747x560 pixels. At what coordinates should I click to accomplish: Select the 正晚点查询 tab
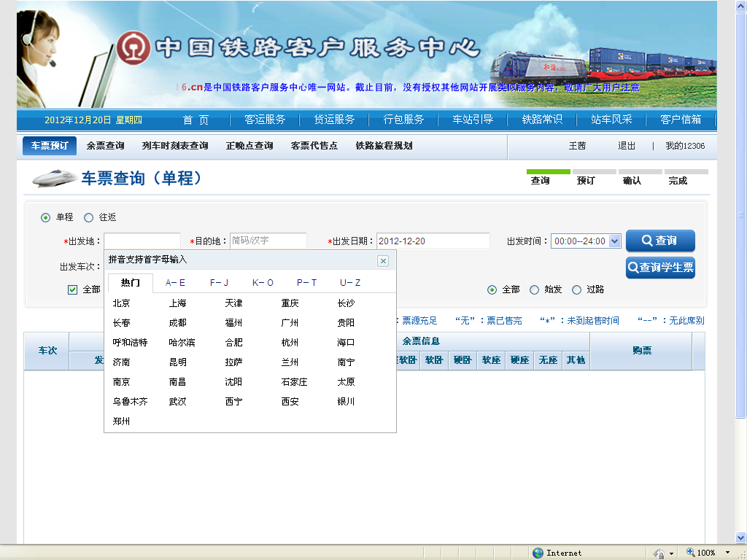click(249, 146)
